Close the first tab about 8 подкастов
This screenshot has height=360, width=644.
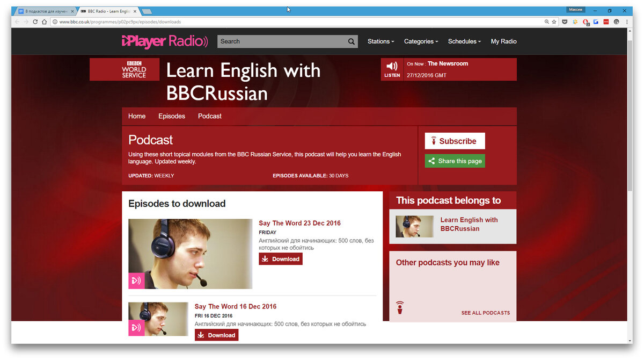tap(72, 11)
